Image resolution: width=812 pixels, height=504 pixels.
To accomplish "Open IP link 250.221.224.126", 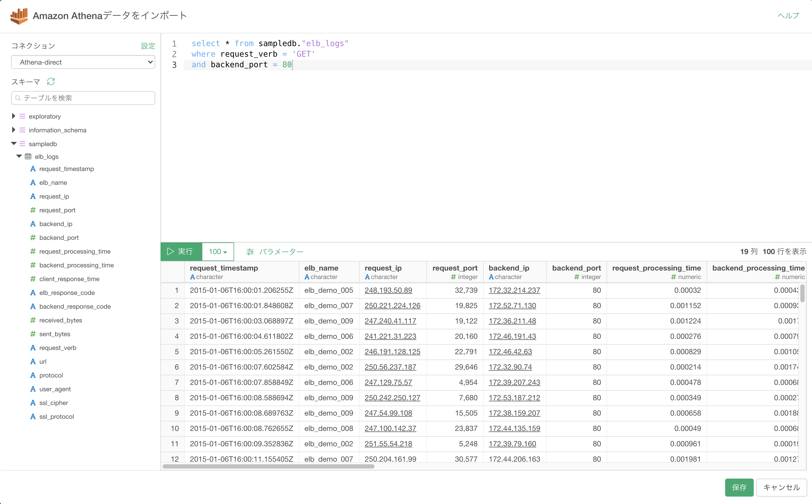I will (392, 306).
